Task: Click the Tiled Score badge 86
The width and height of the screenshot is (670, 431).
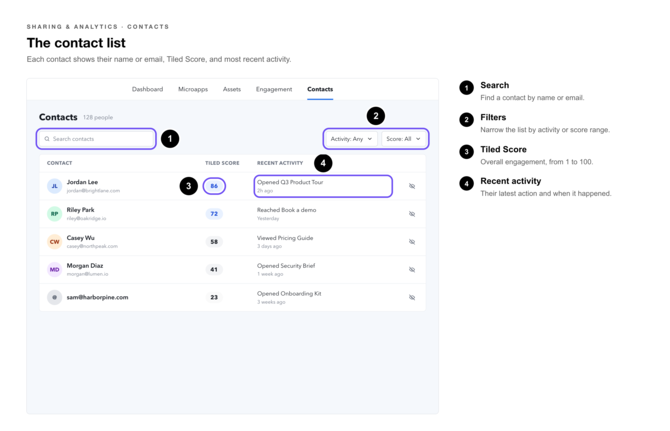Action: click(214, 186)
